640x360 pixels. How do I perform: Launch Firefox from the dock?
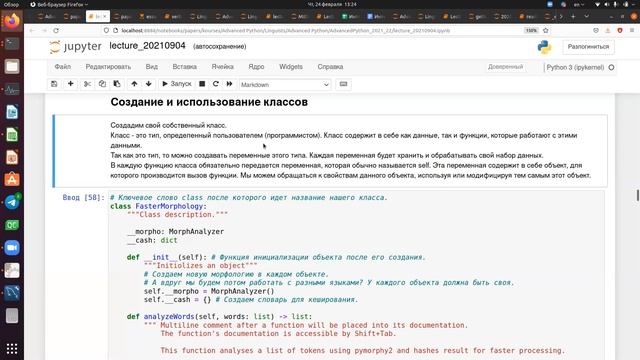12,21
